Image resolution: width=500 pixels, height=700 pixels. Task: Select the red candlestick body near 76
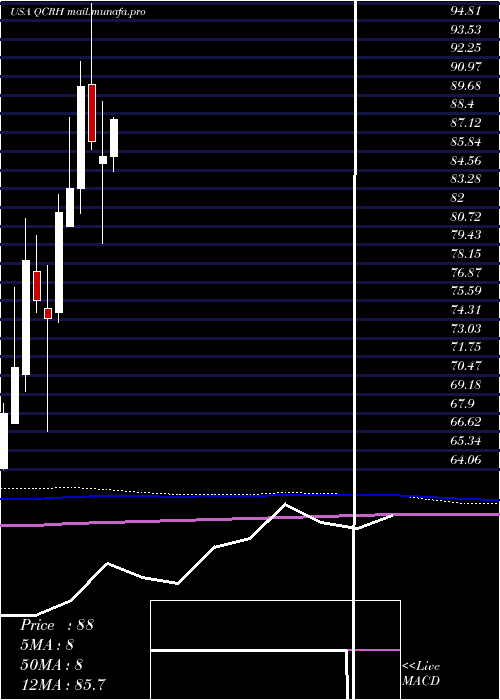click(x=37, y=286)
